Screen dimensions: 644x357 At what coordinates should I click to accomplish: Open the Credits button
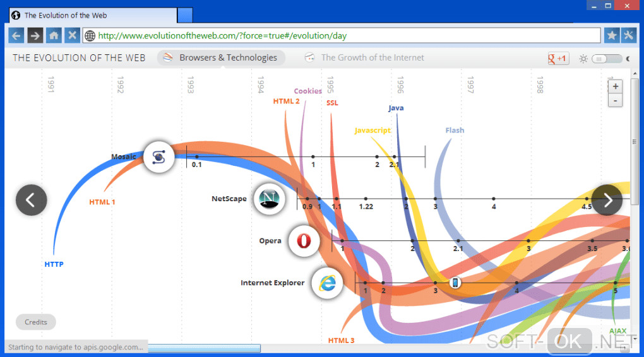36,322
